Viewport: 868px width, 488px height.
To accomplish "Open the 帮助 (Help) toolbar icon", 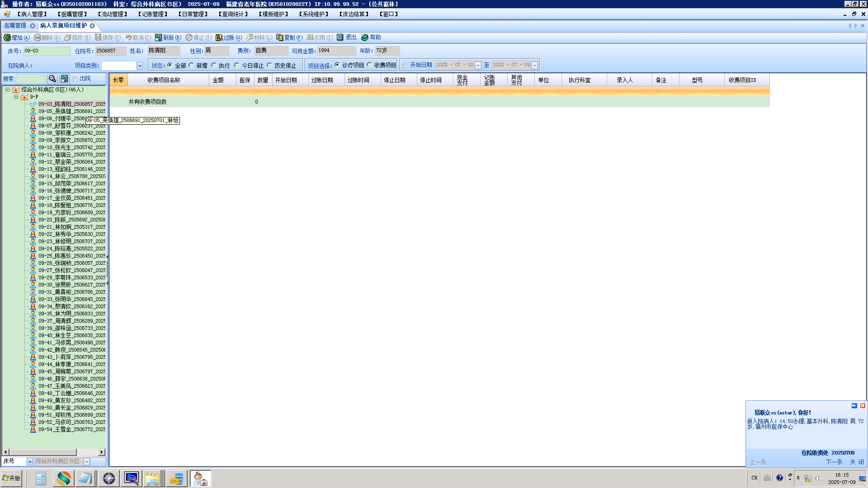I will pos(365,38).
